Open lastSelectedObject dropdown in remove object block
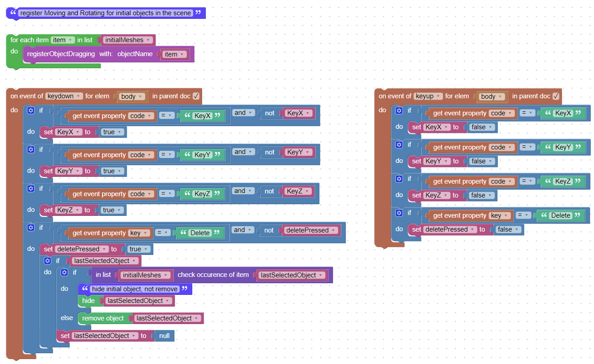The height and width of the screenshot is (364, 594). point(167,318)
